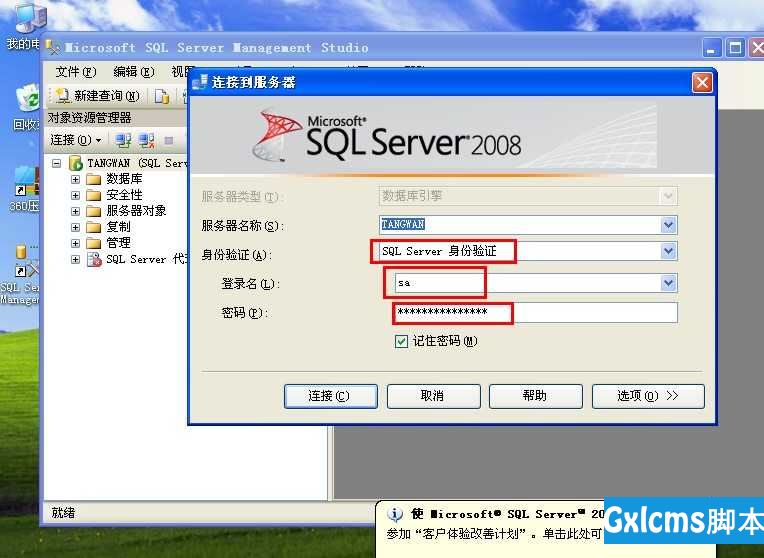Click the connect Object Explorer icon
Viewport: 764px width, 558px height.
point(122,141)
